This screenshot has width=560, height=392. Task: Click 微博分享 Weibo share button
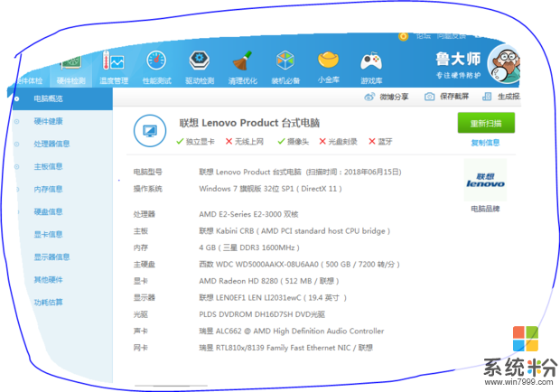click(387, 97)
